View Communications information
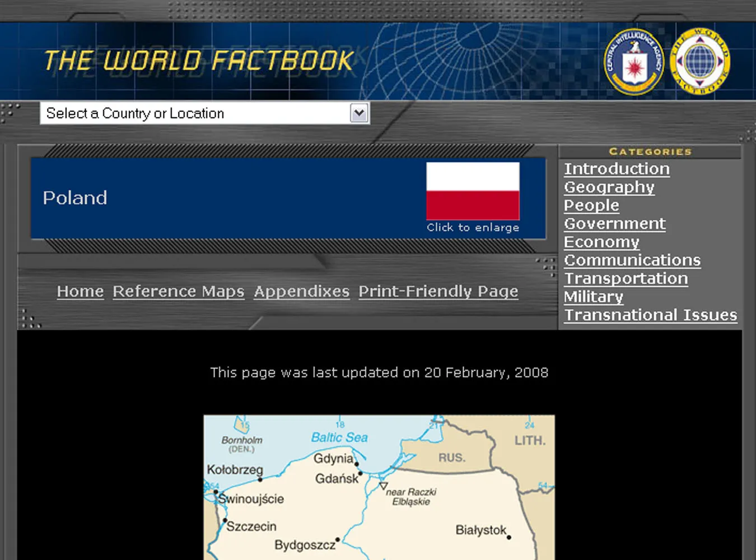This screenshot has width=756, height=560. coord(632,260)
